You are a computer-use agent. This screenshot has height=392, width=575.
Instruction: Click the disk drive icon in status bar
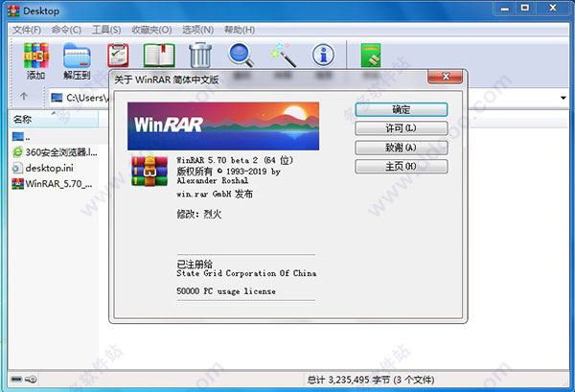[x=16, y=379]
